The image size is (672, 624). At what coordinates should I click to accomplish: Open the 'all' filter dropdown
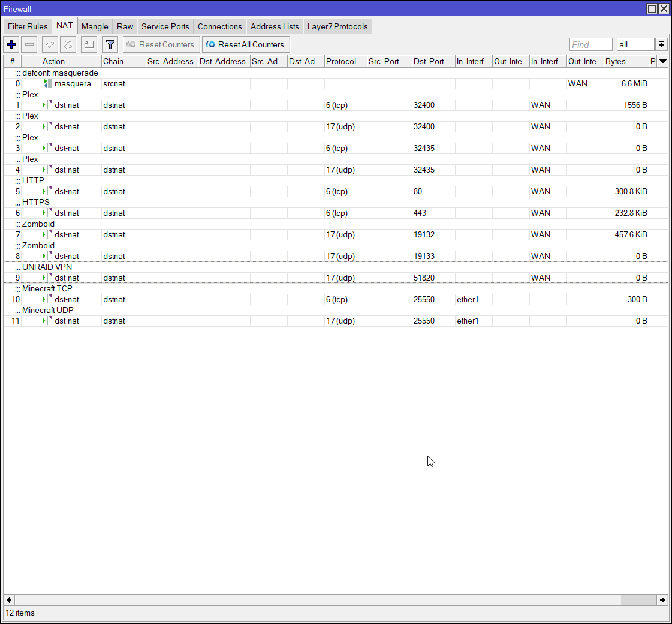[635, 44]
